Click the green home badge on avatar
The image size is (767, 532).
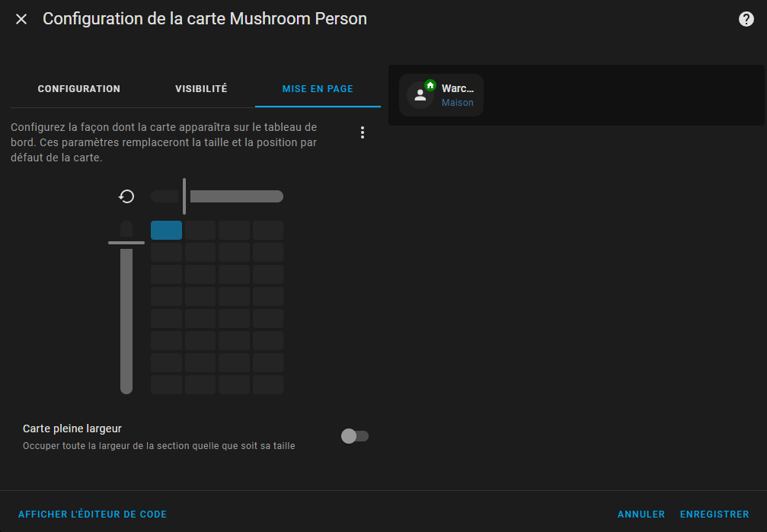(x=430, y=85)
